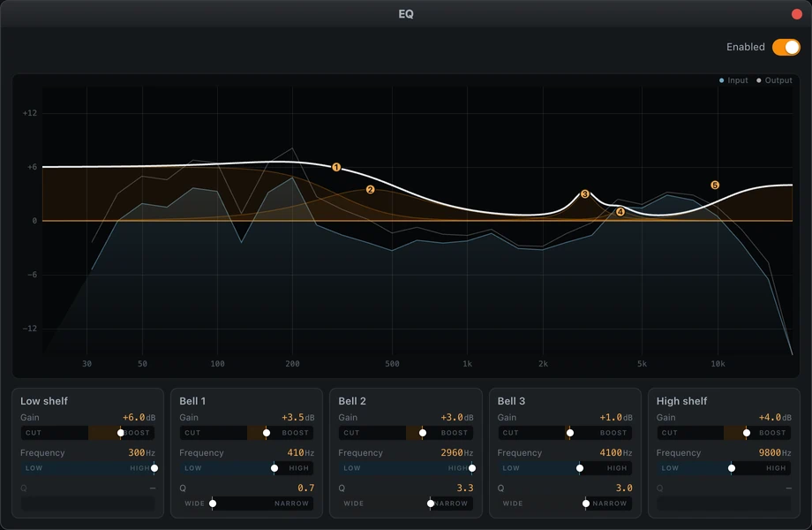Select band node 2 on the curve

370,190
